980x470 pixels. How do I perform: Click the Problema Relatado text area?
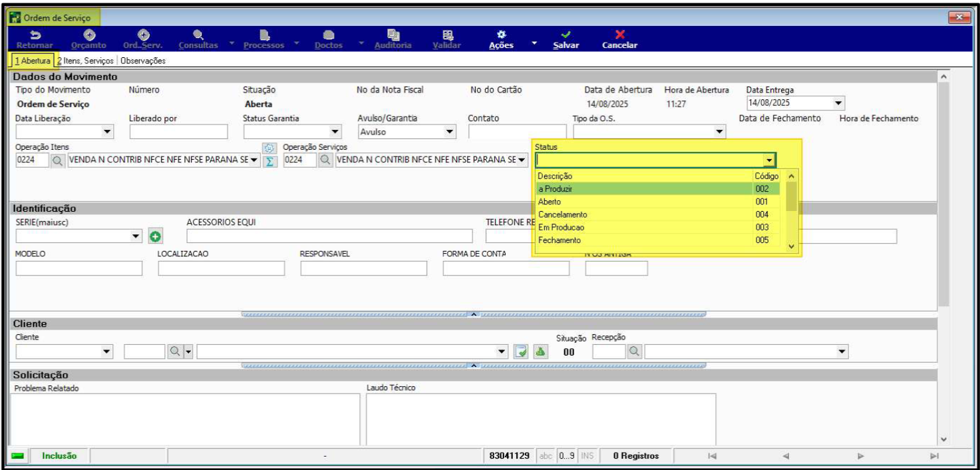186,419
